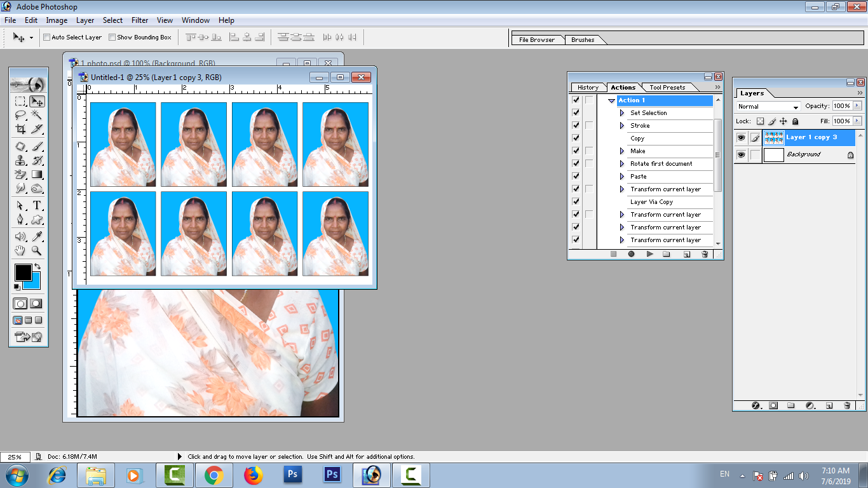Select the Eyedropper tool
Image resolution: width=868 pixels, height=488 pixels.
[x=37, y=236]
